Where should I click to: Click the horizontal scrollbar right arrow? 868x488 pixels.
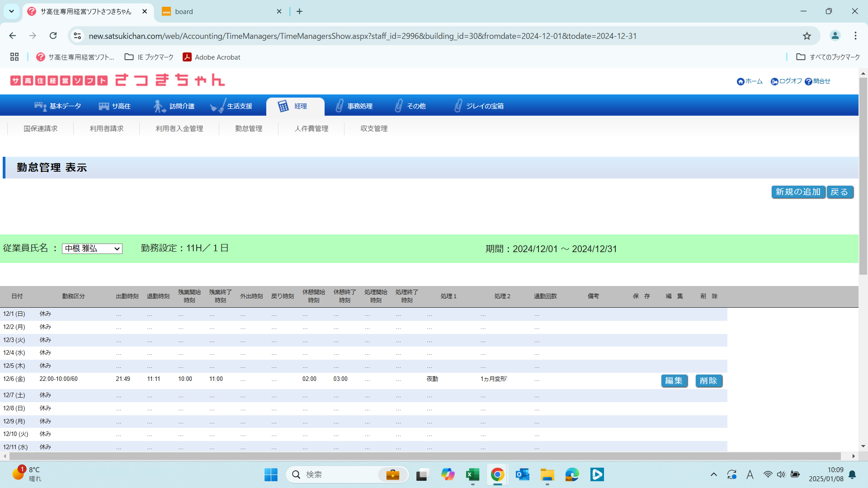pyautogui.click(x=854, y=456)
